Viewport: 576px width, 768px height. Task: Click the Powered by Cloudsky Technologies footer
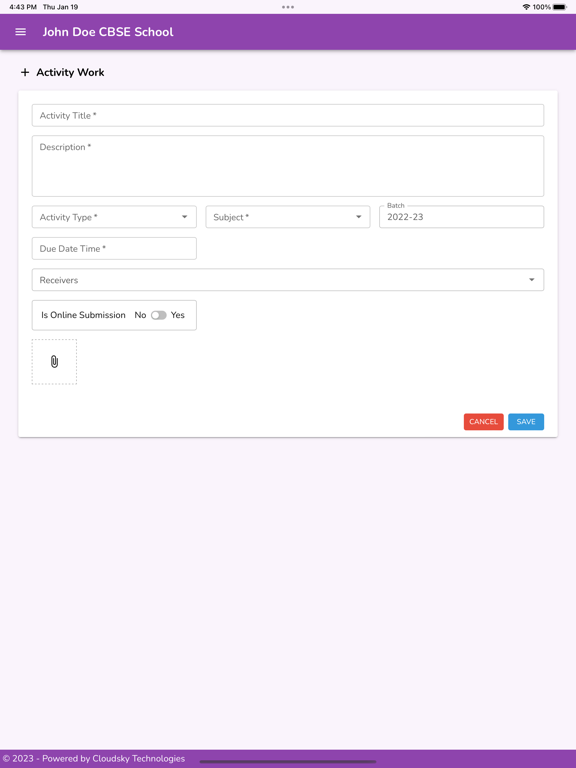pyautogui.click(x=94, y=759)
